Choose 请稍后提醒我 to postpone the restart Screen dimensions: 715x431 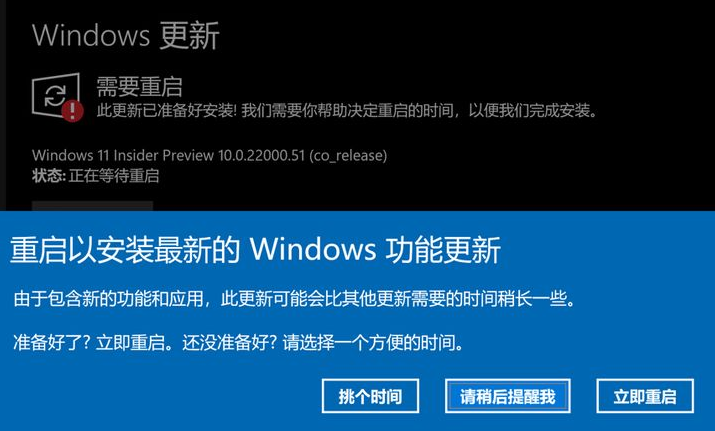coord(508,396)
